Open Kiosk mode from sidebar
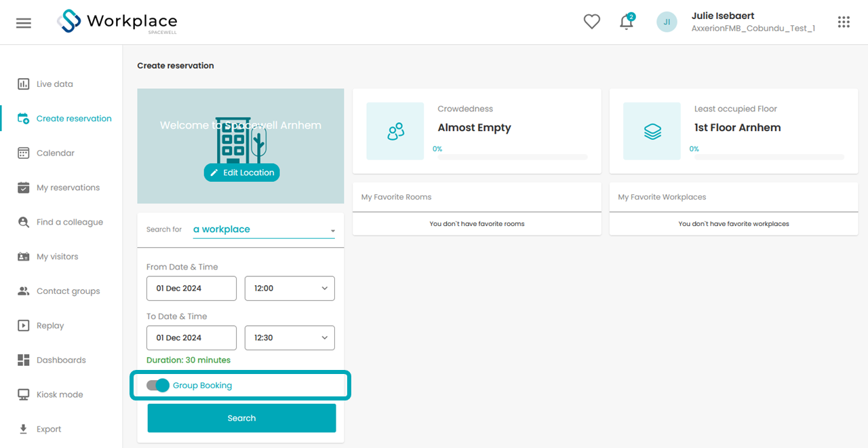The image size is (868, 448). [60, 394]
